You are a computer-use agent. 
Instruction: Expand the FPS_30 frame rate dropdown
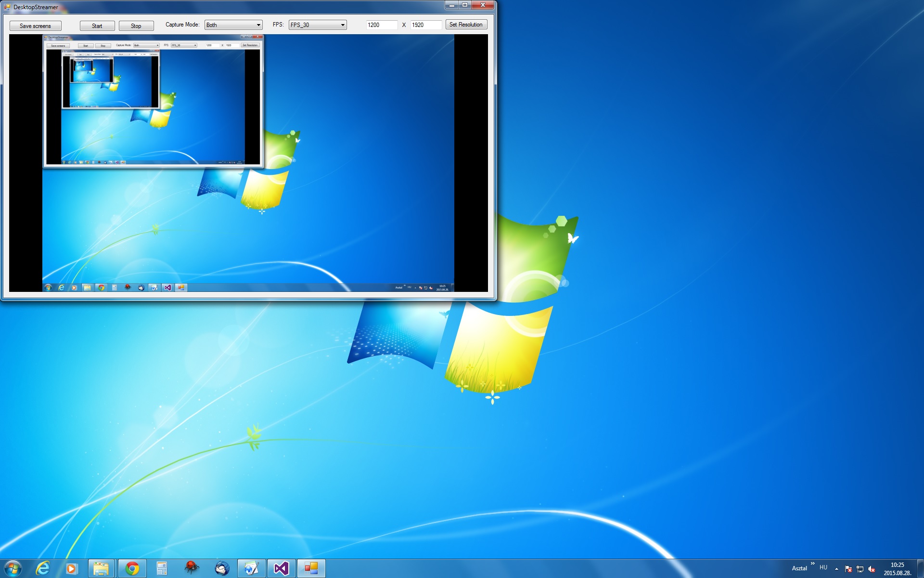[x=318, y=25]
